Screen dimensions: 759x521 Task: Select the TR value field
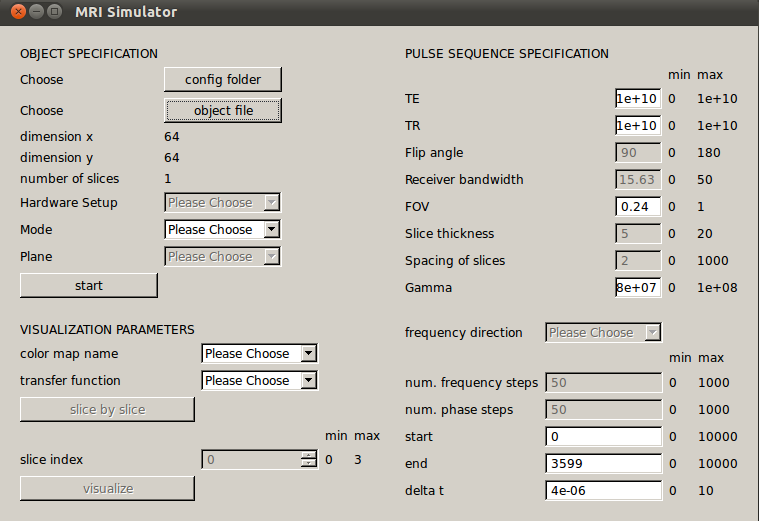coord(637,125)
